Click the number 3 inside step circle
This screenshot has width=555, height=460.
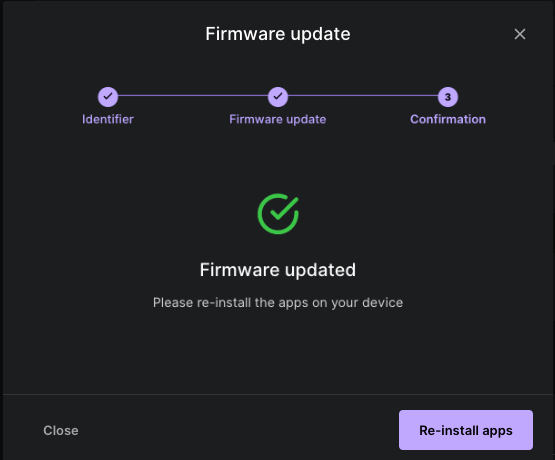point(448,97)
